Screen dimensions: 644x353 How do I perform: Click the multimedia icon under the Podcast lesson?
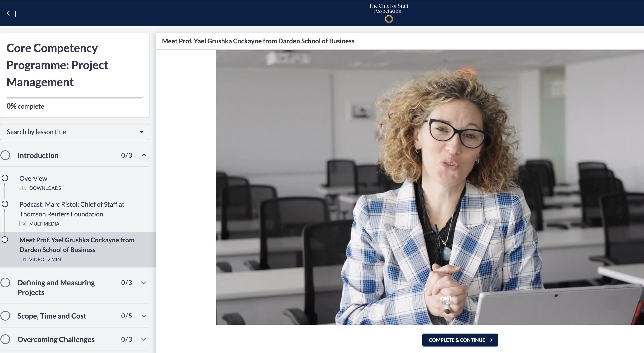point(22,224)
